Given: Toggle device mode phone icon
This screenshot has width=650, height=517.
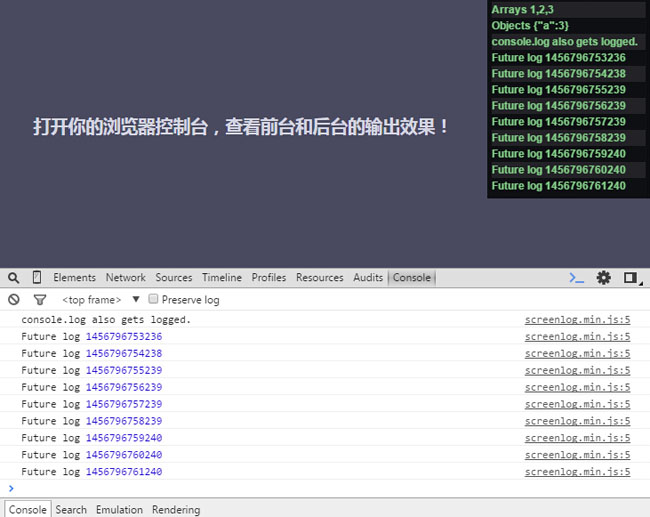Looking at the screenshot, I should (37, 278).
